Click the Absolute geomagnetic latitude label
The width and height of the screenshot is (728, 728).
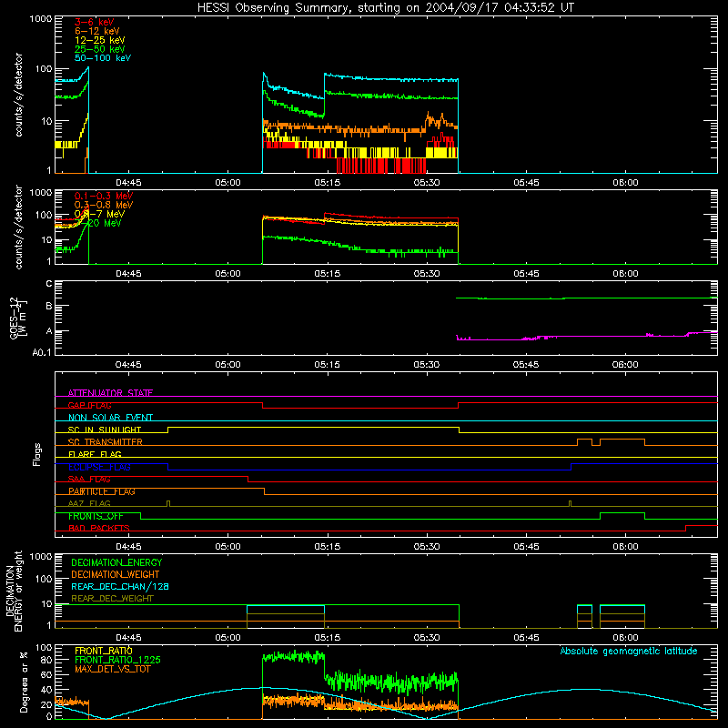click(629, 651)
